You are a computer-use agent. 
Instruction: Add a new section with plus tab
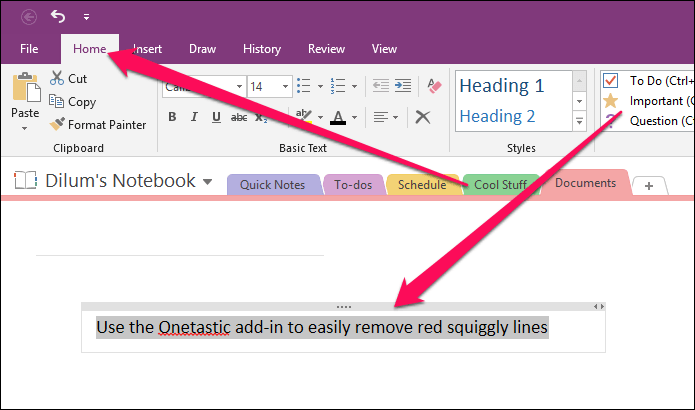[649, 186]
